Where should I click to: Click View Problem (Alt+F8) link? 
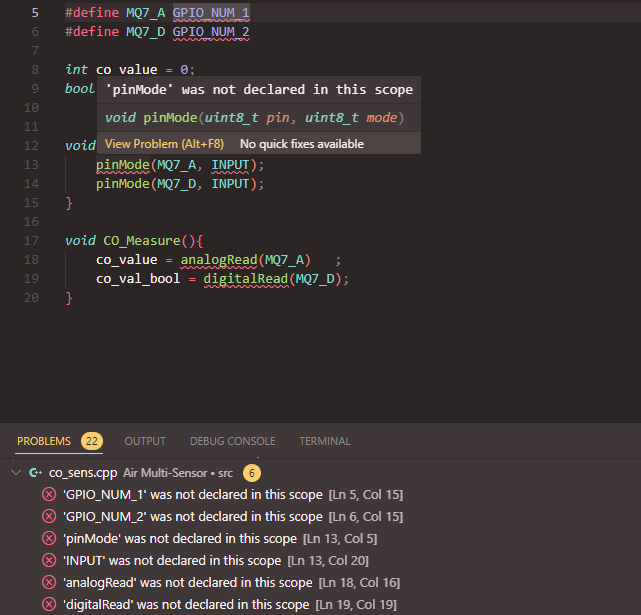[x=164, y=144]
